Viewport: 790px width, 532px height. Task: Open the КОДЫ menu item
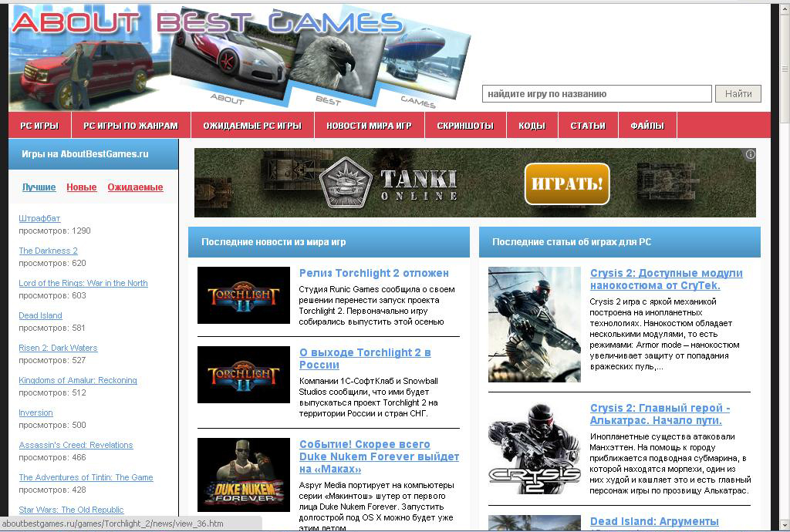pos(532,126)
